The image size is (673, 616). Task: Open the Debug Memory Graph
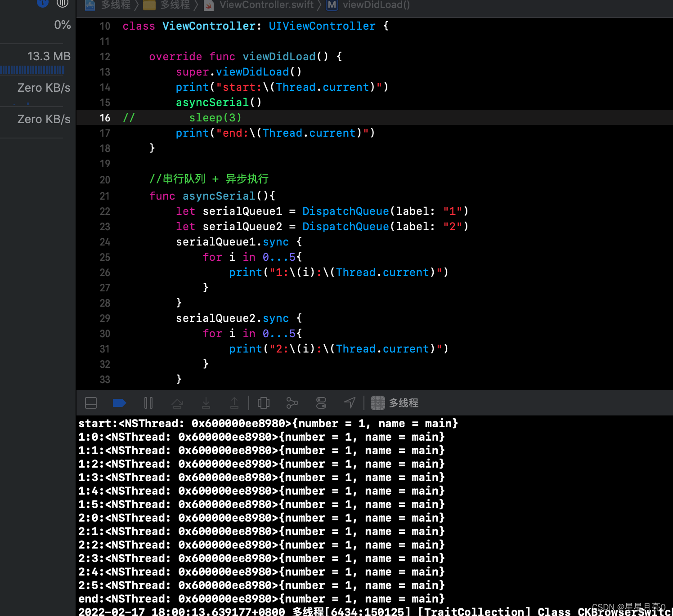[292, 403]
